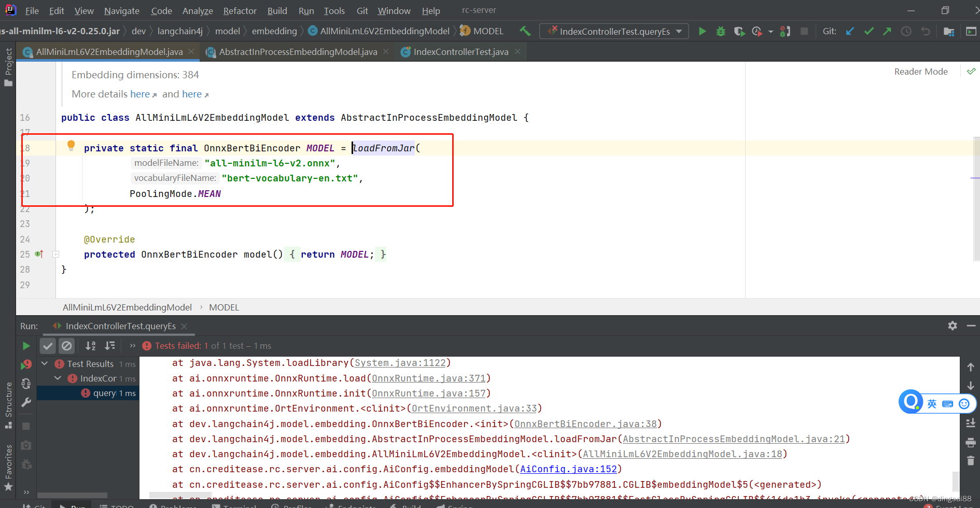Run the application with the green Run arrow

tap(703, 31)
